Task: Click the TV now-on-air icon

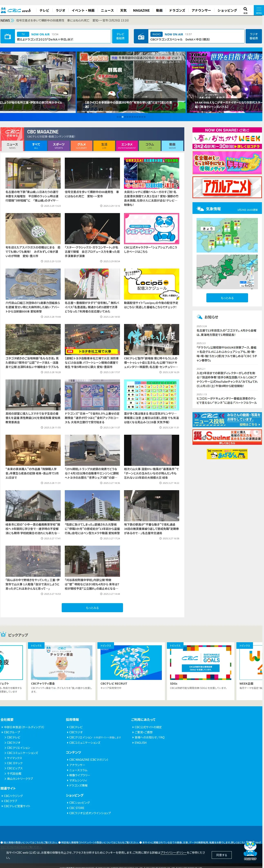Action: tap(8, 36)
